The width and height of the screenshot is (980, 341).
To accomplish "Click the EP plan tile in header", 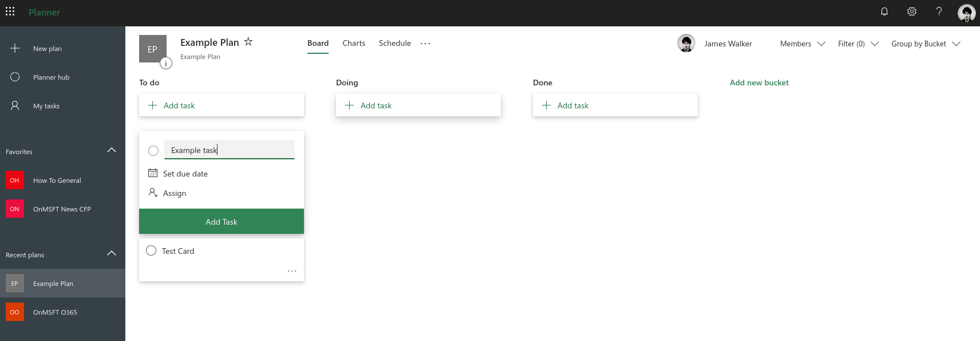I will [153, 49].
